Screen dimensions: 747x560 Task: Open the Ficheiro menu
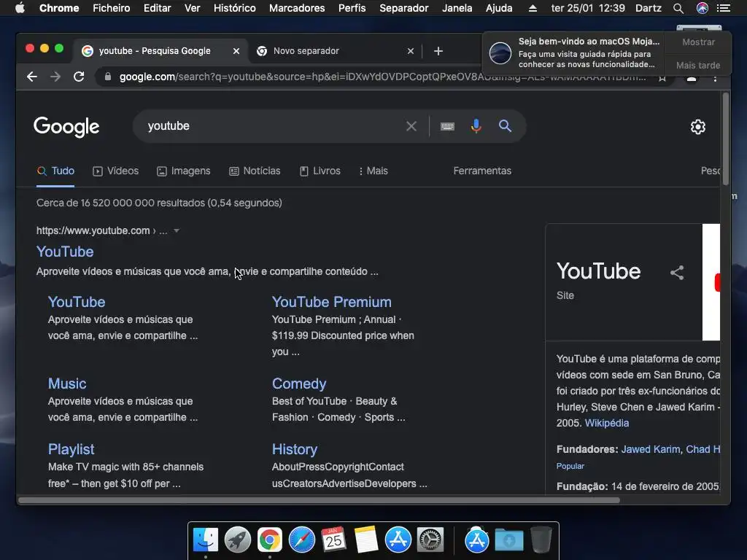point(112,8)
